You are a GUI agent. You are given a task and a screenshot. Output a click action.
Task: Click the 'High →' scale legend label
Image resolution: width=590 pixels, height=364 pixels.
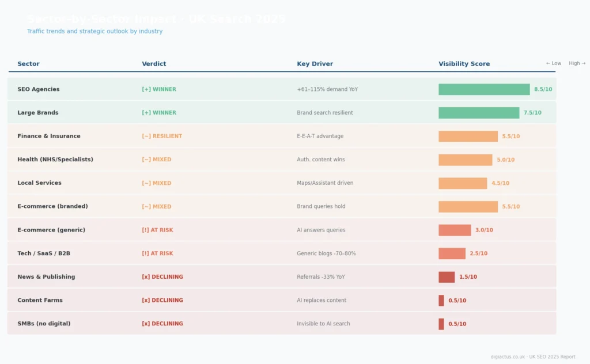pos(577,63)
